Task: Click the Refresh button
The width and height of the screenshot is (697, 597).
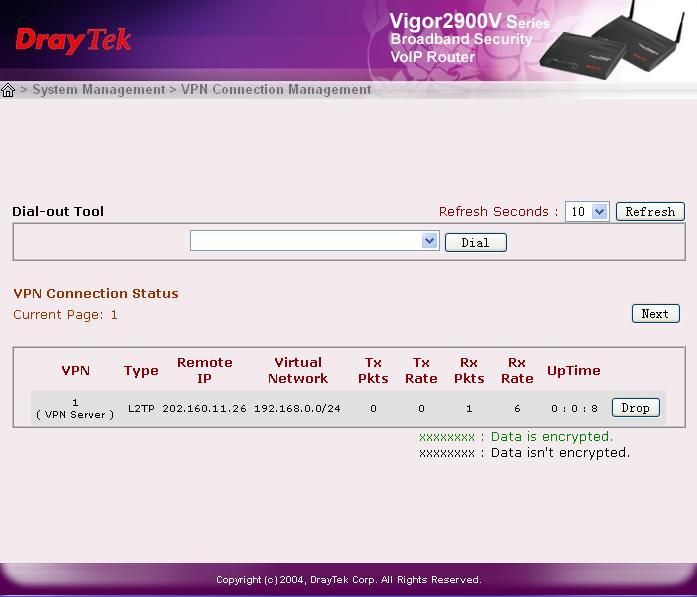Action: (x=650, y=212)
